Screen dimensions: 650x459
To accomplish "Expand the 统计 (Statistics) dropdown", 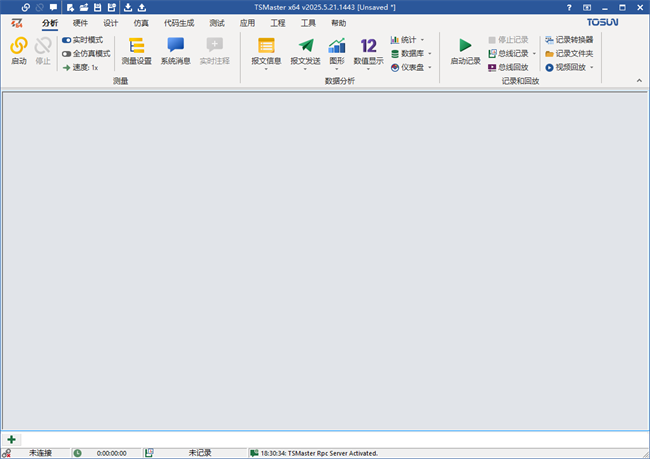I will click(x=411, y=40).
